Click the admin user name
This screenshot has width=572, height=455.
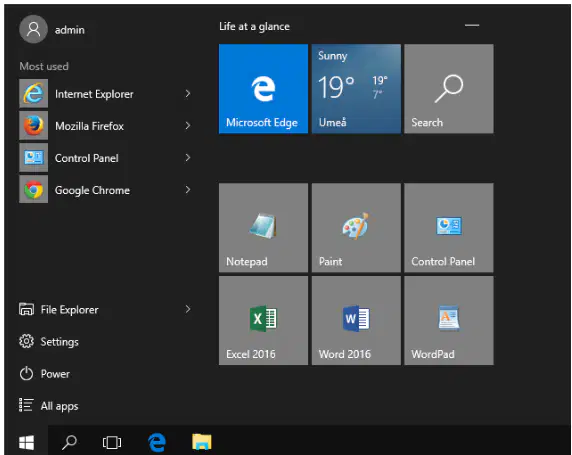tap(70, 30)
